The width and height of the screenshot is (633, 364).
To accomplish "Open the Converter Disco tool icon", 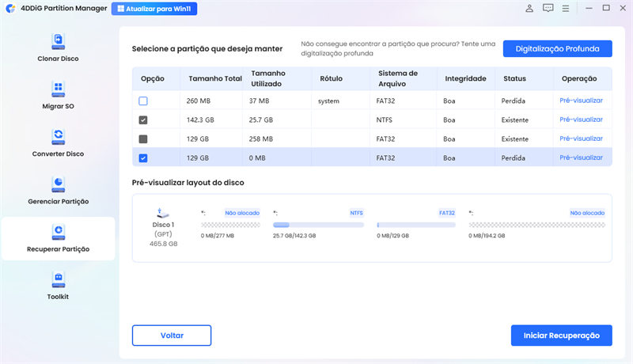I will tap(58, 136).
